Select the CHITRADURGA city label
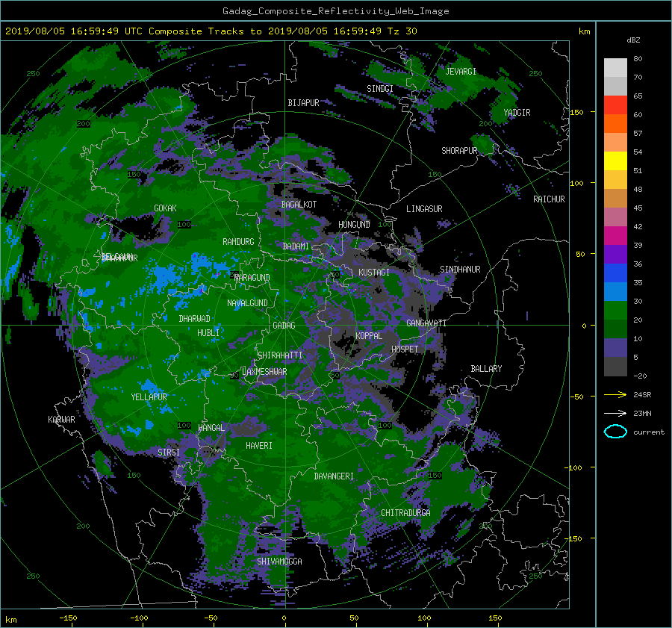The height and width of the screenshot is (628, 672). click(405, 513)
